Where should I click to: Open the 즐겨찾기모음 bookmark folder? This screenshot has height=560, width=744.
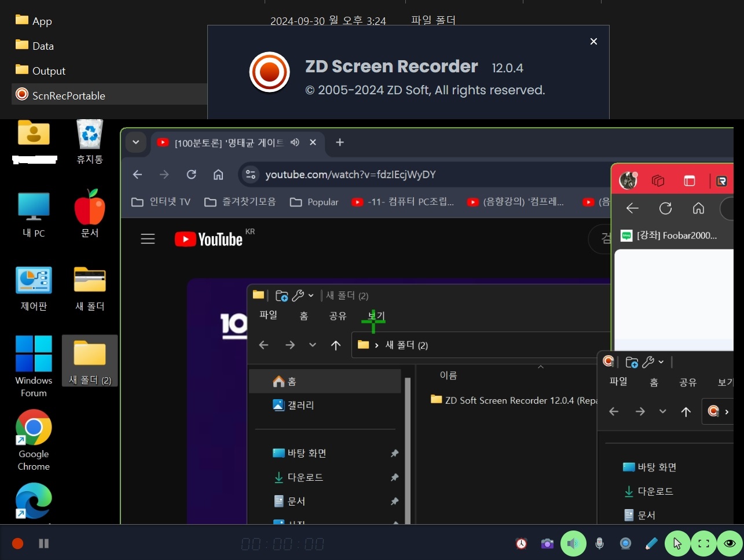tap(240, 202)
